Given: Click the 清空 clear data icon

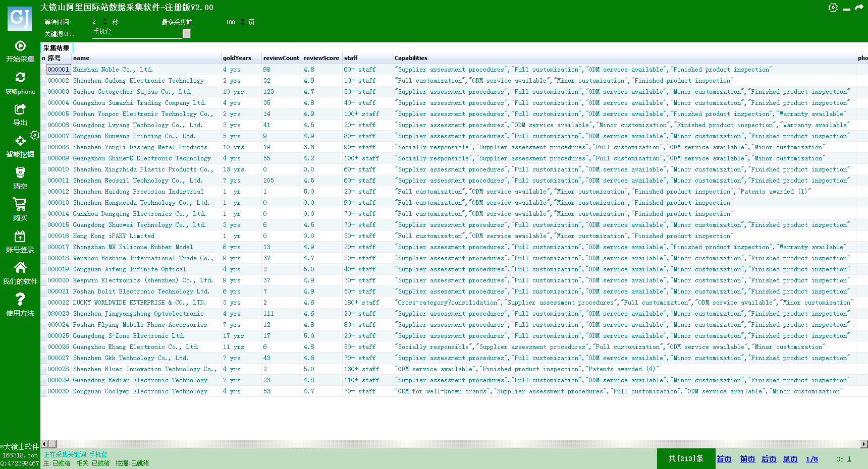Looking at the screenshot, I should point(20,173).
